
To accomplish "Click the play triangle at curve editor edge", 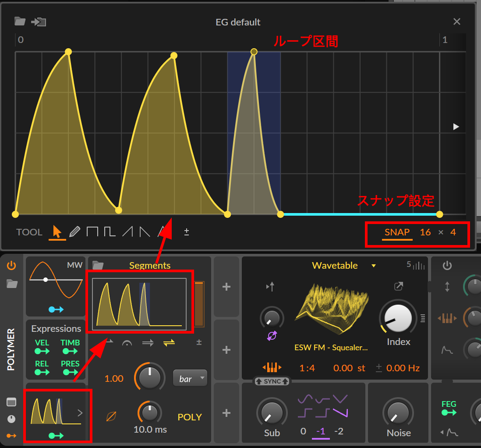I will [456, 127].
